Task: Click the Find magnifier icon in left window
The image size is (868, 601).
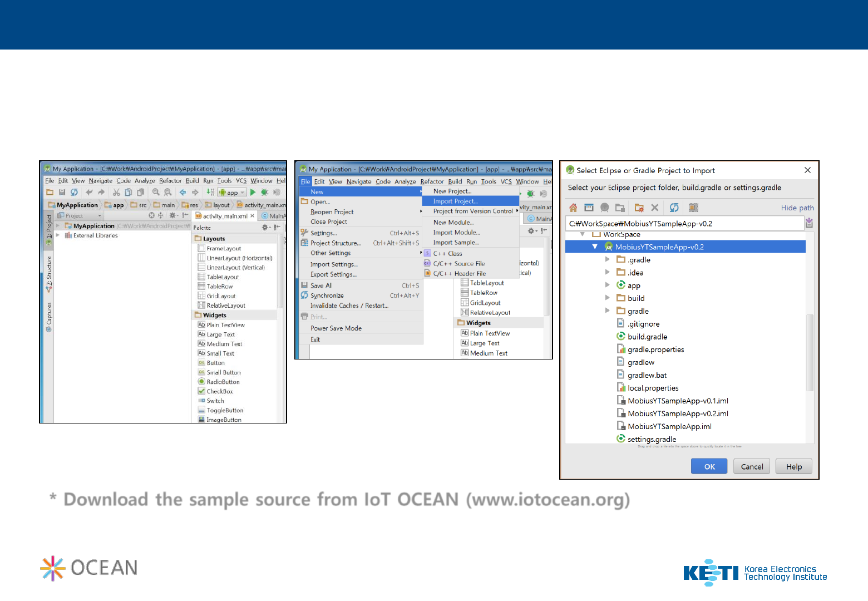Action: [156, 193]
